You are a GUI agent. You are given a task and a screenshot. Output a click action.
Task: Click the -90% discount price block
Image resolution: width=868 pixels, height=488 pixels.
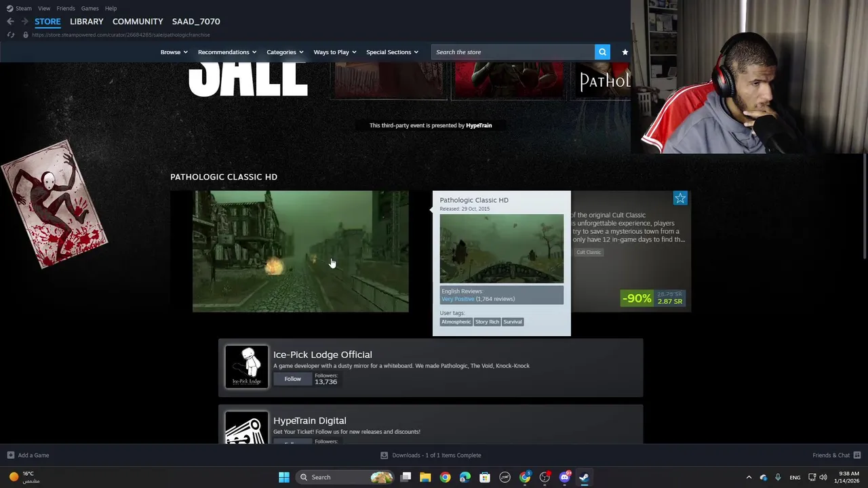pos(653,298)
